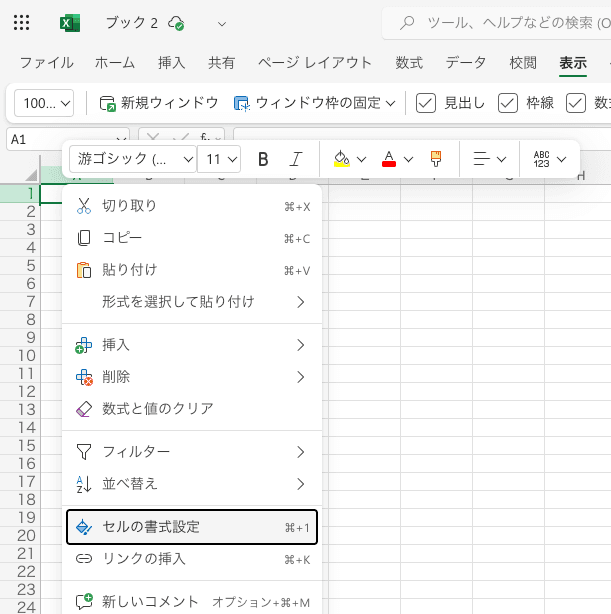
Task: Click the search magnifier icon
Action: (x=407, y=23)
